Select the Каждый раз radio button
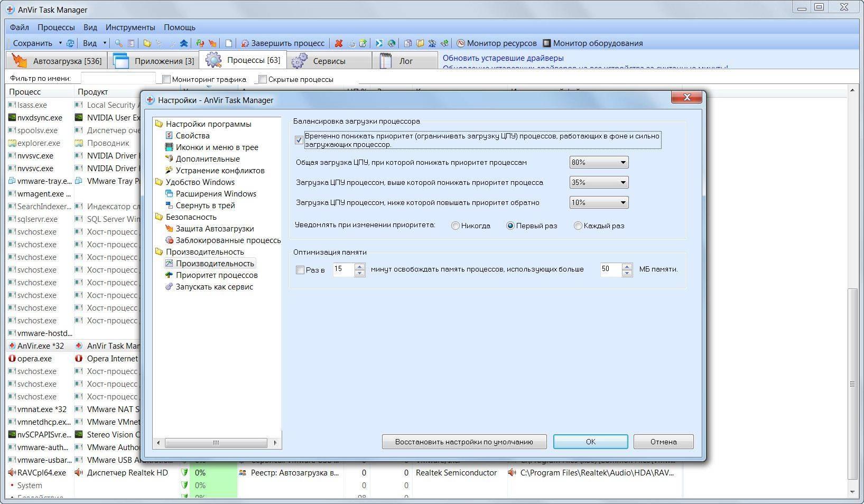Viewport: 864px width, 504px height. click(578, 226)
